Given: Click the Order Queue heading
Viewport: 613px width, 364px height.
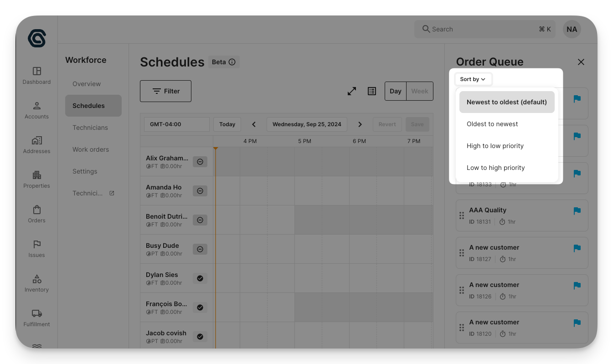Looking at the screenshot, I should [489, 62].
